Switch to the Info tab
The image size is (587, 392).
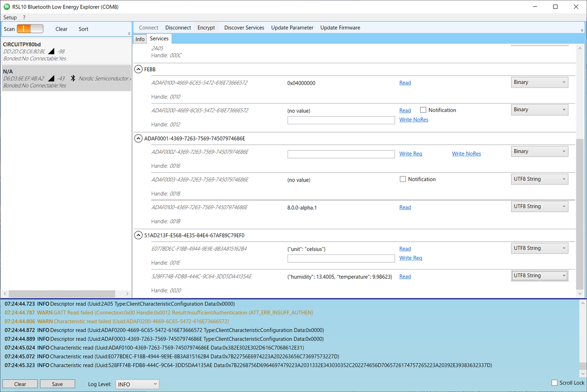[140, 39]
